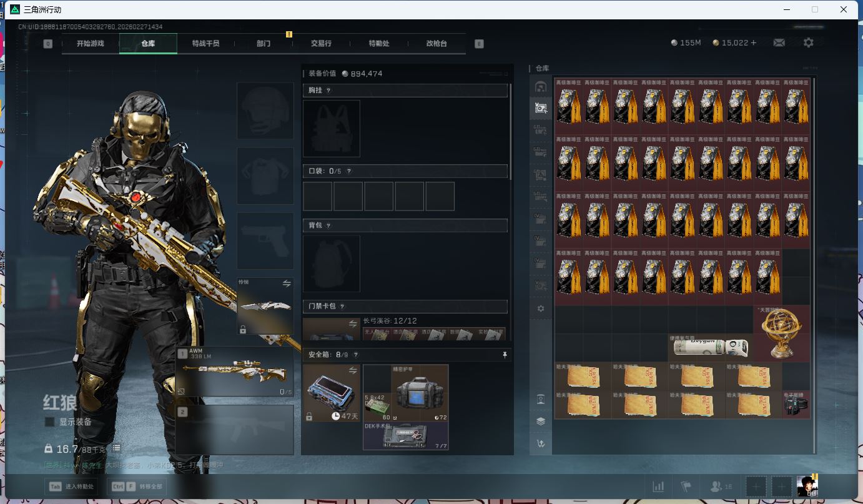The width and height of the screenshot is (863, 504).
Task: Click the help icon next to 胸挂
Action: coord(328,91)
